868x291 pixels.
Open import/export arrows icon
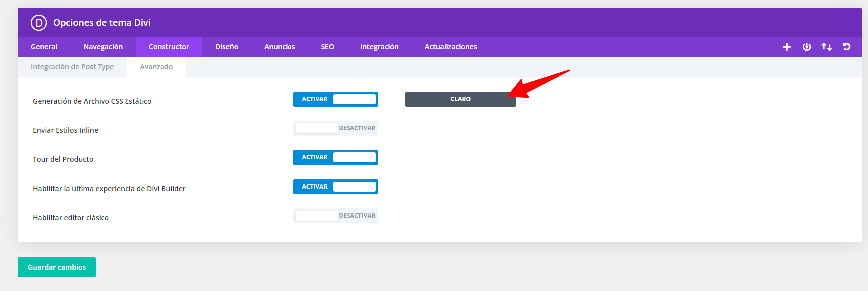click(827, 47)
